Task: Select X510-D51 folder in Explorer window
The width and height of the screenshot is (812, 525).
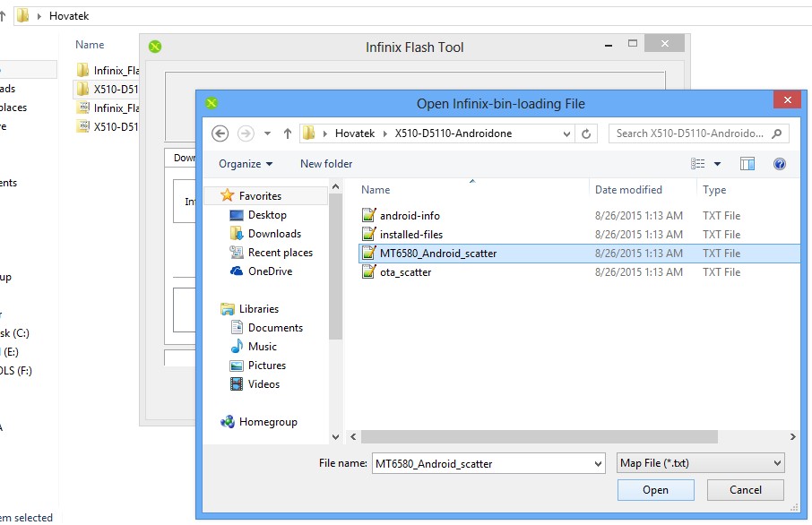Action: tap(108, 89)
